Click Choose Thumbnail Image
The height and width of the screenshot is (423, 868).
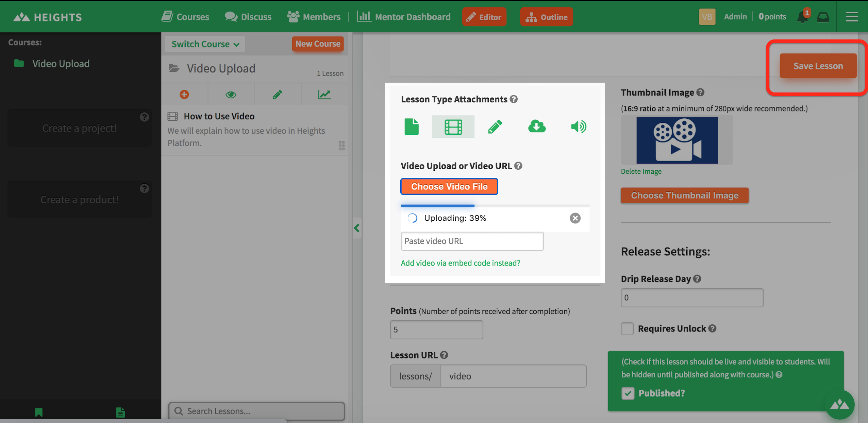pyautogui.click(x=685, y=196)
